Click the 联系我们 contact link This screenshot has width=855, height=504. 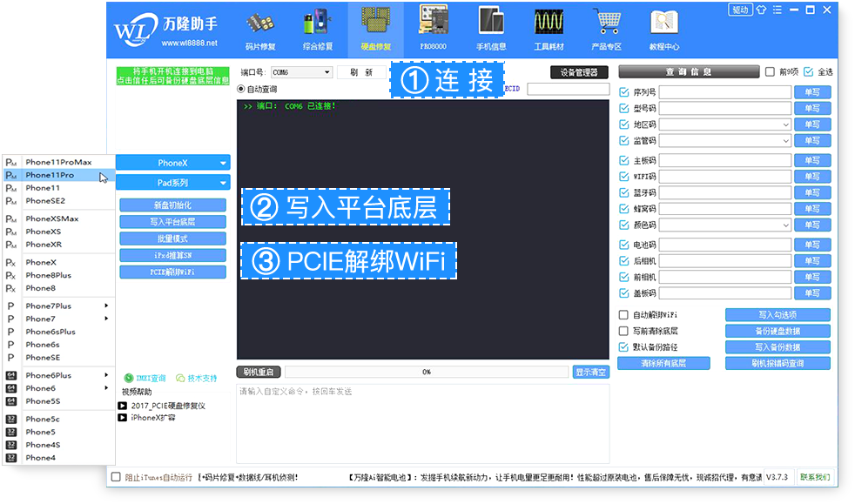pos(815,477)
